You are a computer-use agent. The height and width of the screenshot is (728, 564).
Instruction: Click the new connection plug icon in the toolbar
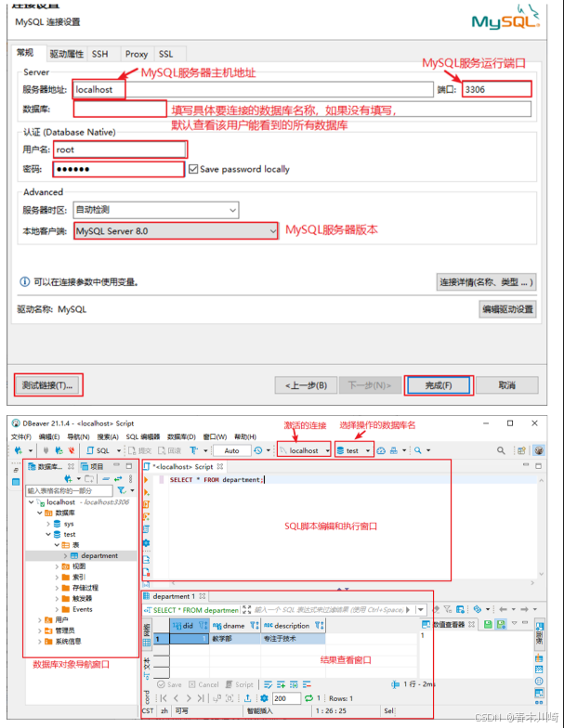tap(19, 450)
